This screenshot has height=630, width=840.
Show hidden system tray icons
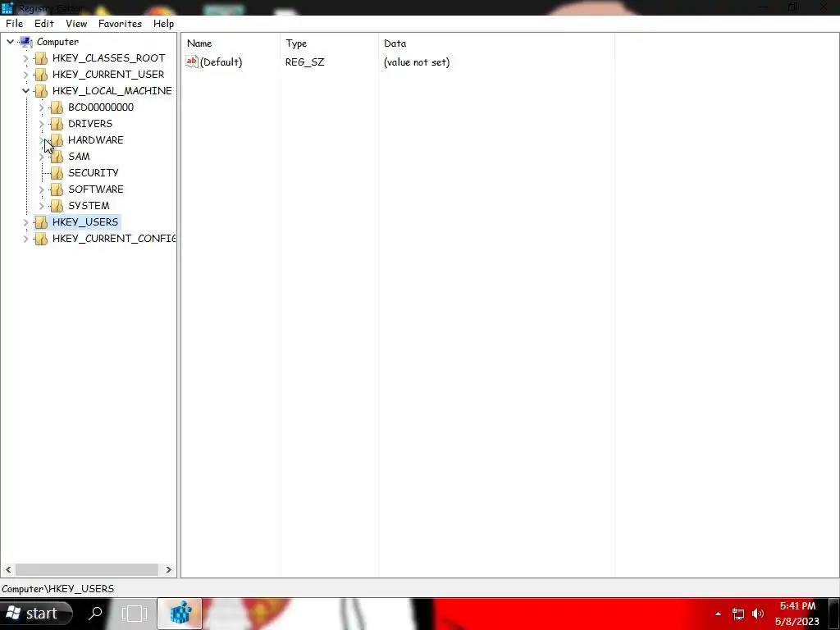(x=718, y=614)
